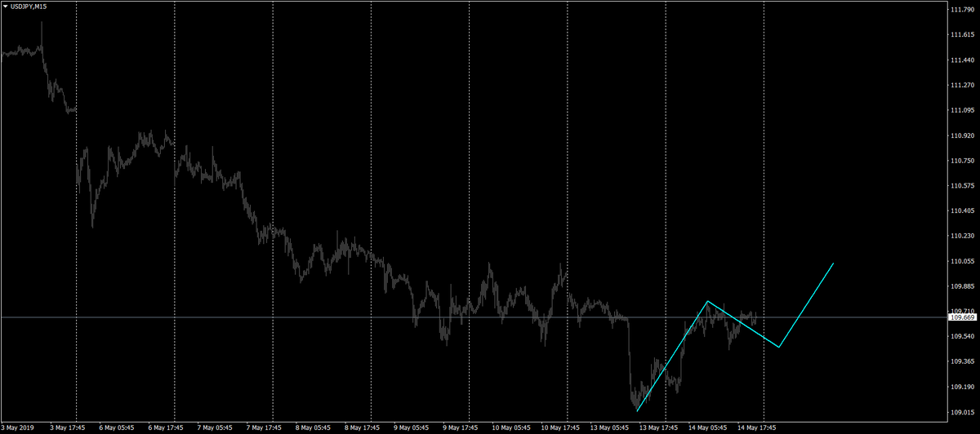This screenshot has width=980, height=434.
Task: Open the USDJPY,M15 chart menu triangle
Action: pos(5,7)
